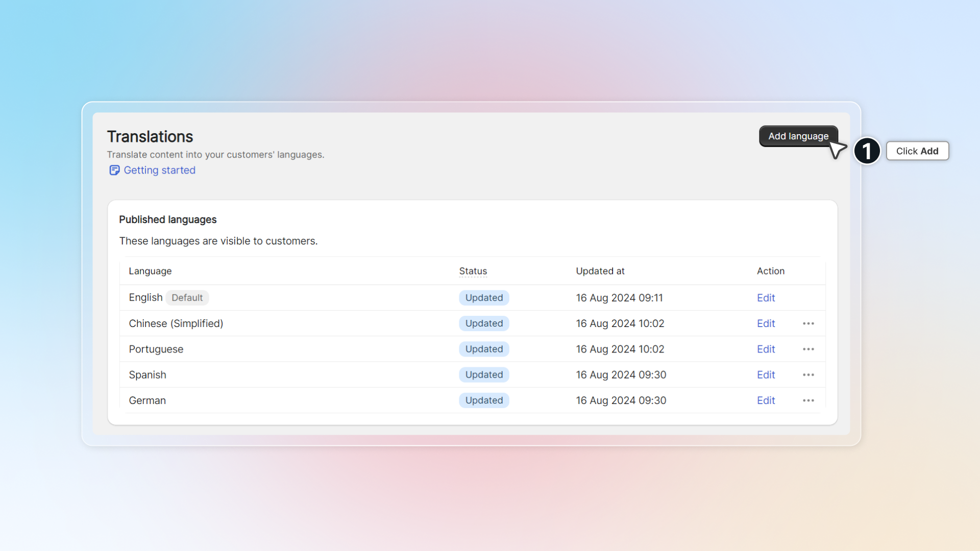Select the German language row name
The height and width of the screenshot is (551, 980).
click(147, 400)
